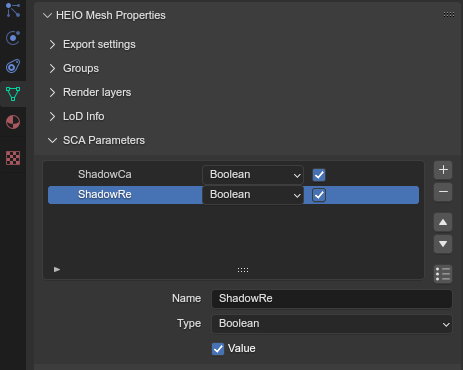Expand the list filter options triangle
463x370 pixels.
[x=57, y=269]
